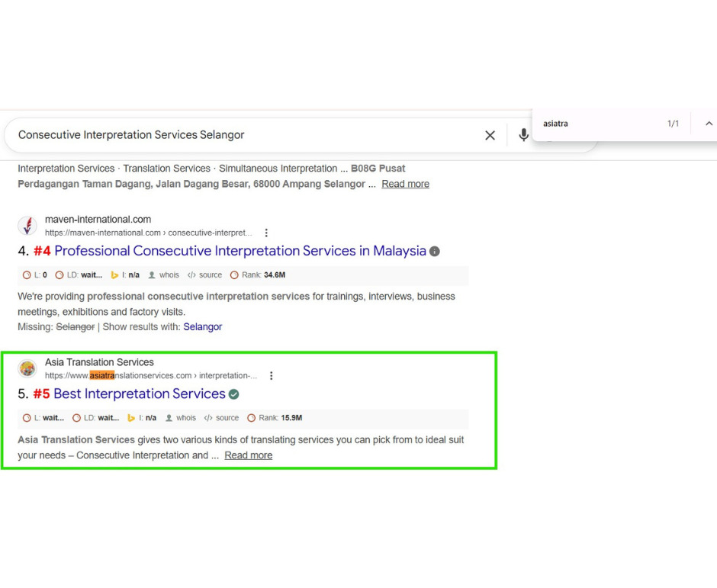
Task: Click the L: 0 metric in maven result bar
Action: [35, 275]
